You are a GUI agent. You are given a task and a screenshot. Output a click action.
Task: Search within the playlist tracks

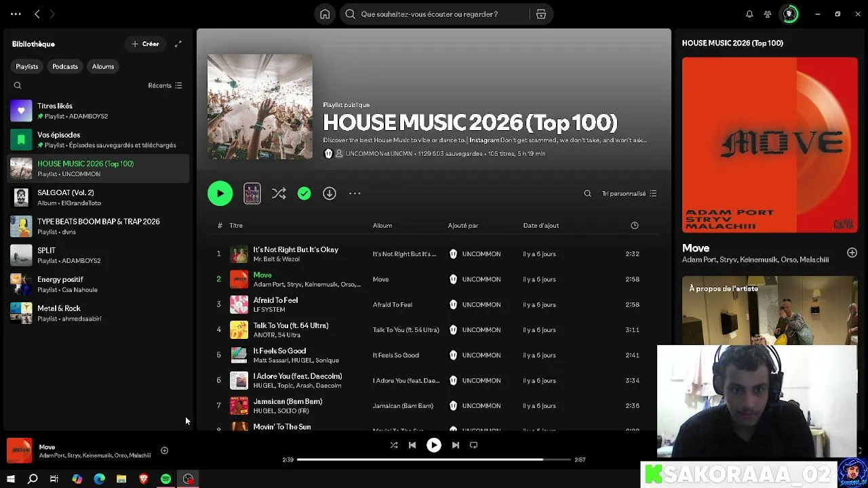(588, 194)
